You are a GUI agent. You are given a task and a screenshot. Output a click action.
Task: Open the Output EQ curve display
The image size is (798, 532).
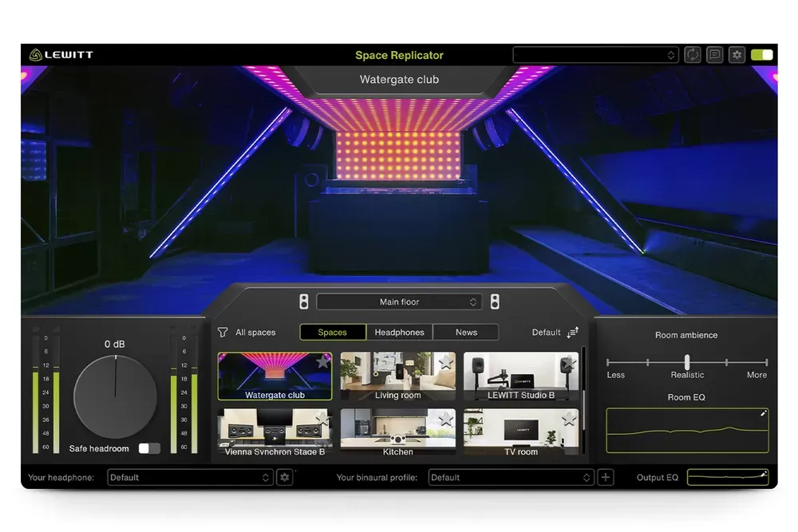(727, 477)
